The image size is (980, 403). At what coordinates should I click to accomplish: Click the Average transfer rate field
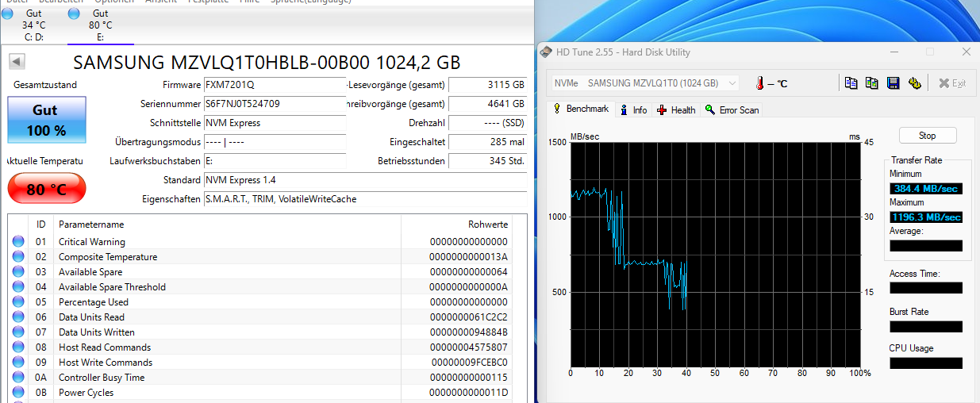[926, 246]
